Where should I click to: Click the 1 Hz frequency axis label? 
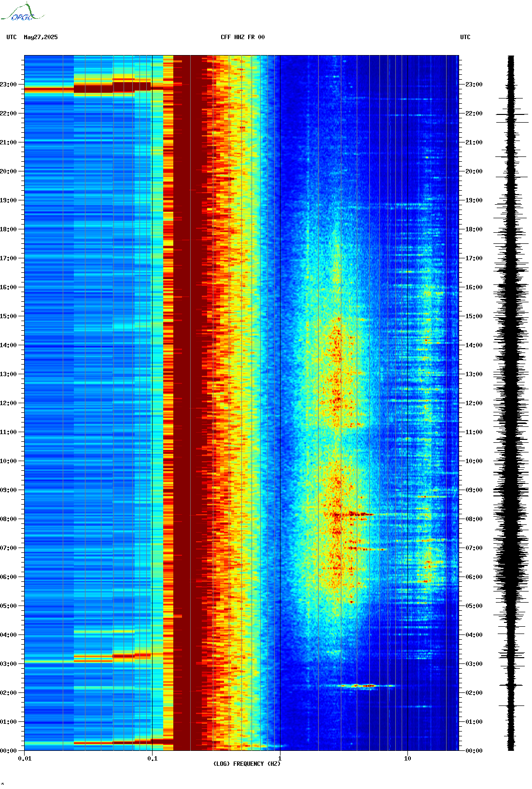point(280,759)
